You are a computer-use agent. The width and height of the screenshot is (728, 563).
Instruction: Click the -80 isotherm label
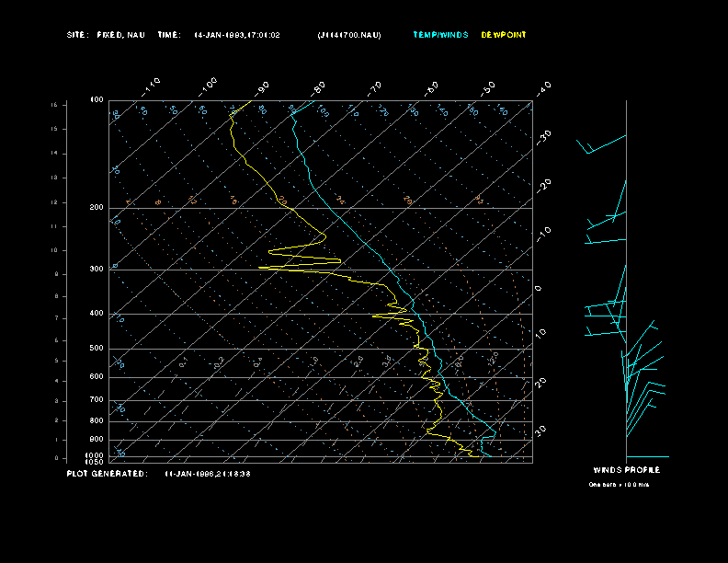click(x=317, y=87)
